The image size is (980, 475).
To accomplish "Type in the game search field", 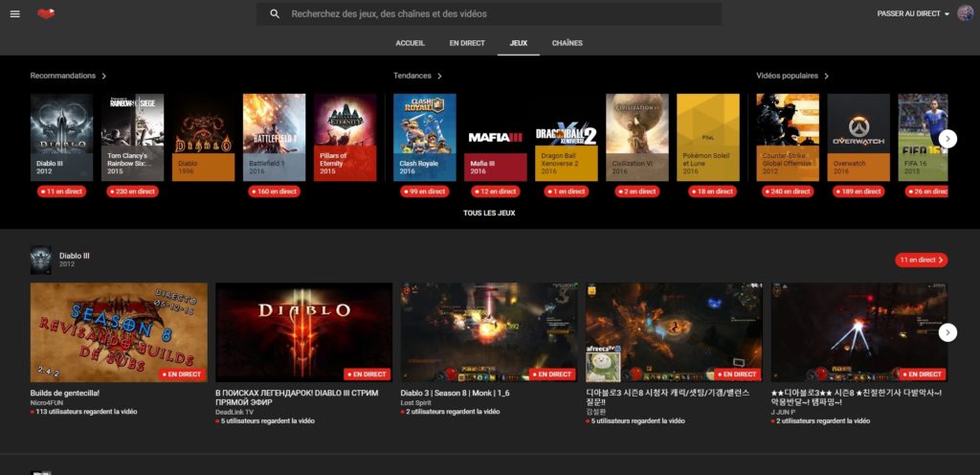I will (498, 13).
